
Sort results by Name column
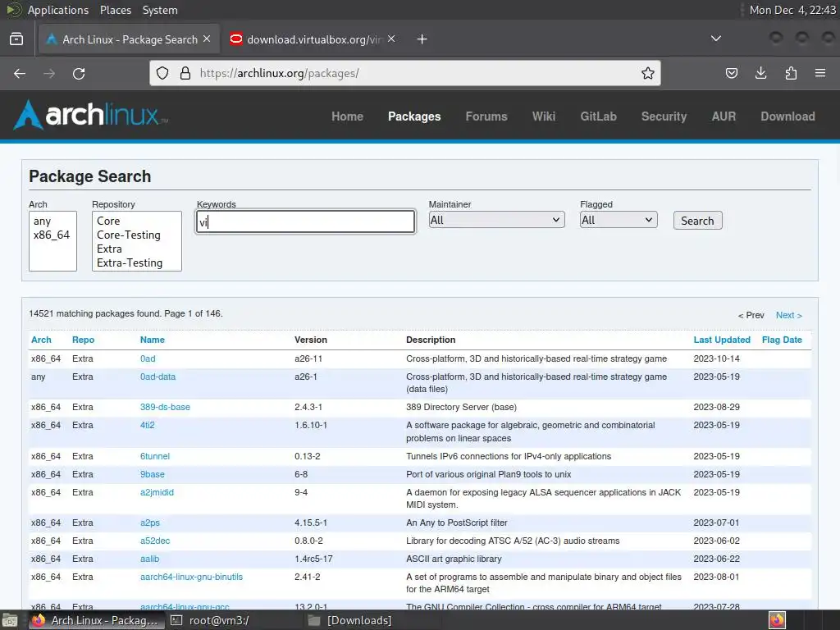[x=152, y=340]
